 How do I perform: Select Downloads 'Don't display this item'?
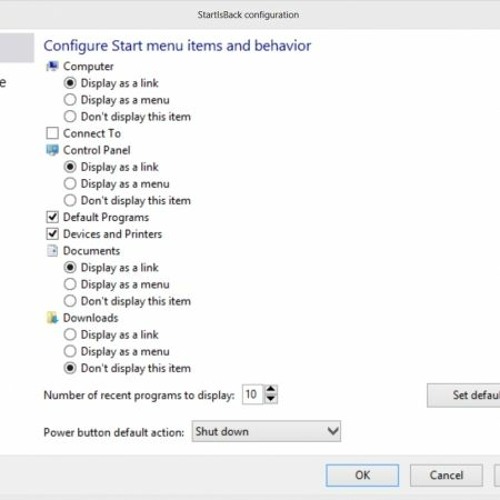[70, 368]
